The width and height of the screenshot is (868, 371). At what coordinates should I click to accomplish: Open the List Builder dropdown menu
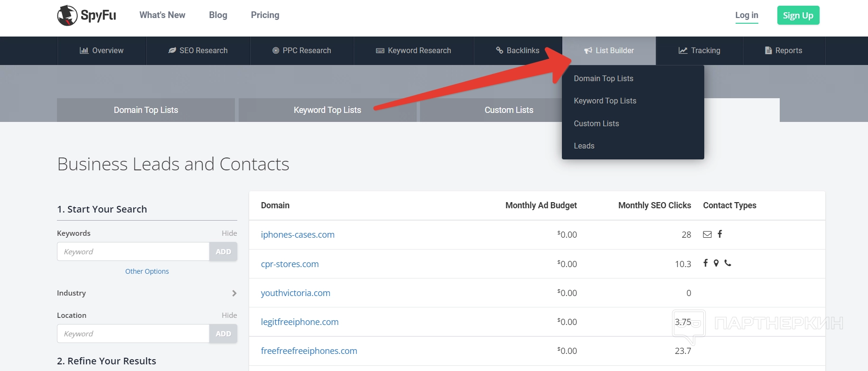(609, 51)
